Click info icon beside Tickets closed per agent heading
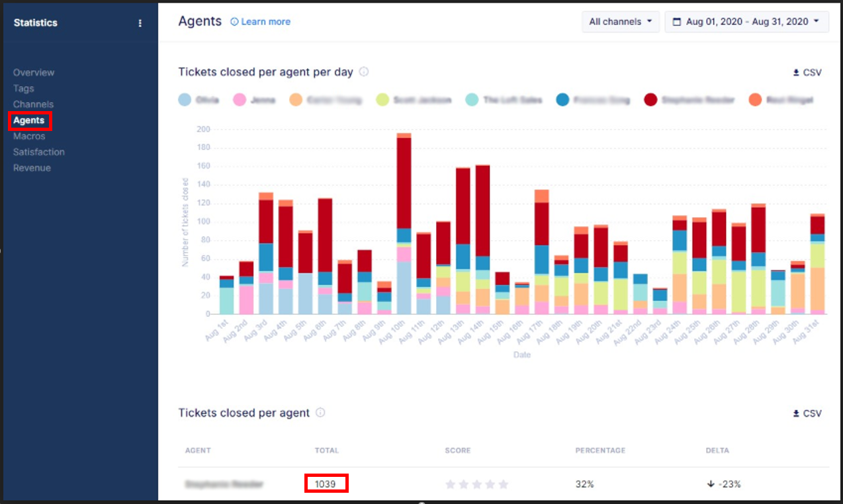This screenshot has height=504, width=843. pos(320,413)
